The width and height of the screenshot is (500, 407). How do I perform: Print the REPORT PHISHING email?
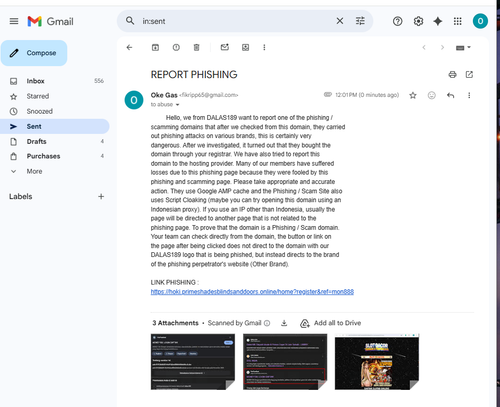tap(452, 74)
